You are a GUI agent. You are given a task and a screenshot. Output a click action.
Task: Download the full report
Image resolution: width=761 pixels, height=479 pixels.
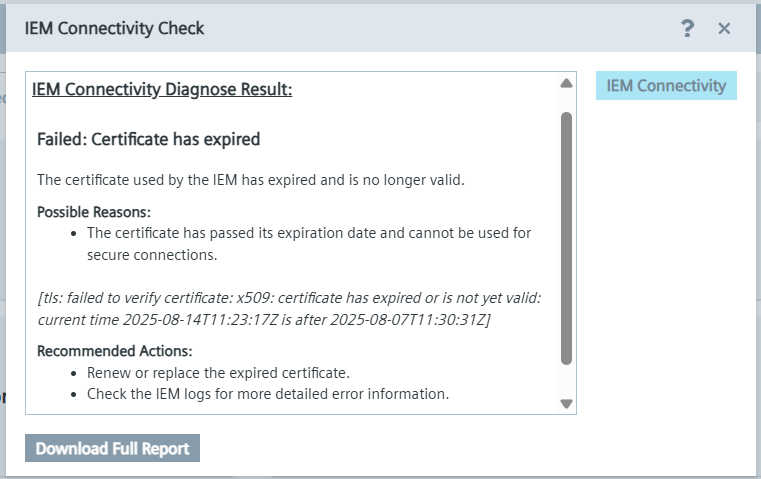112,449
